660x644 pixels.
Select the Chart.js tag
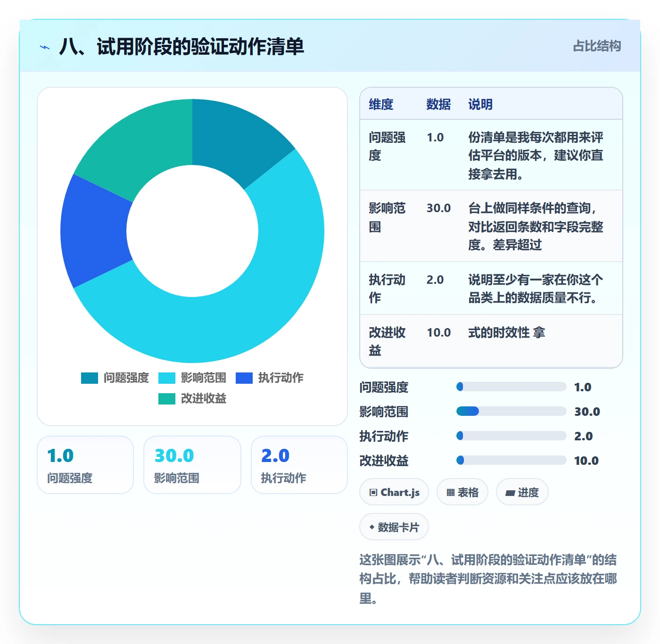coord(394,492)
